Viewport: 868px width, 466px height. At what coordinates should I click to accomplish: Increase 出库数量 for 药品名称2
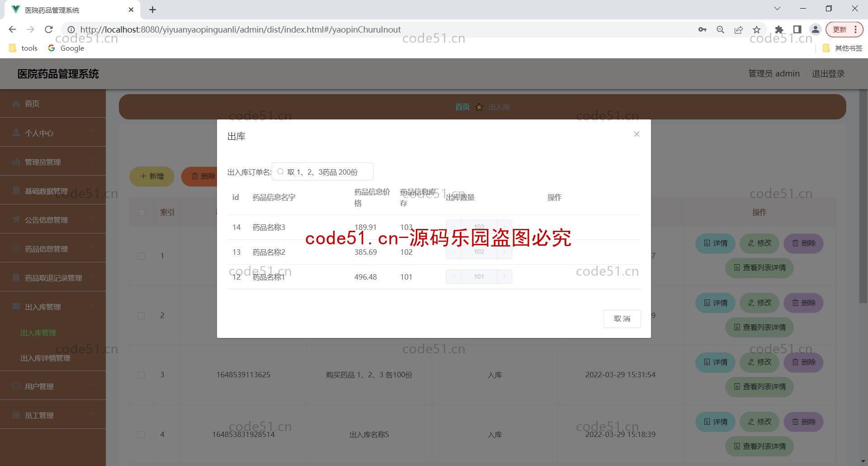click(505, 252)
